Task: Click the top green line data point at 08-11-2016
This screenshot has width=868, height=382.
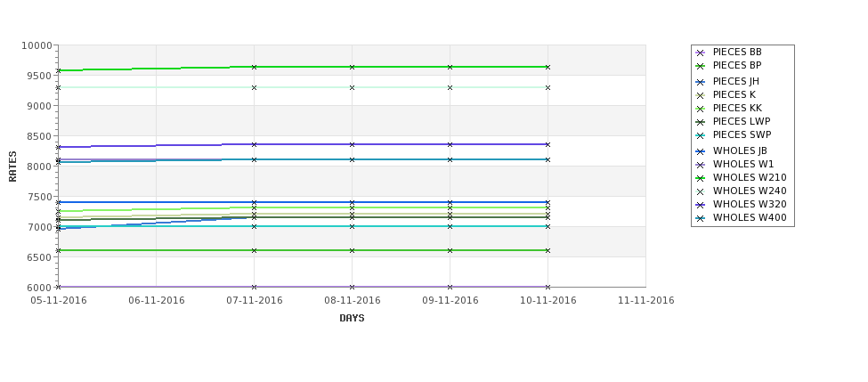Action: [352, 67]
